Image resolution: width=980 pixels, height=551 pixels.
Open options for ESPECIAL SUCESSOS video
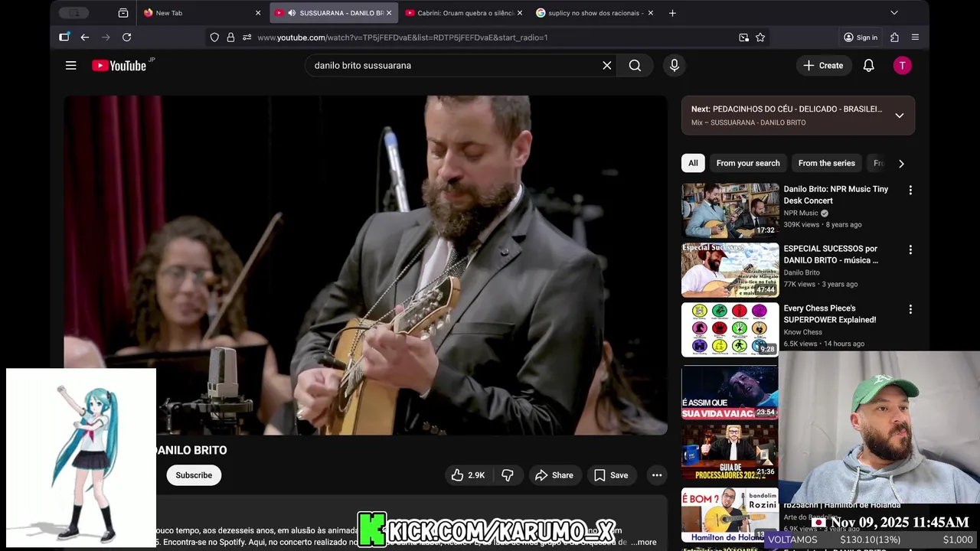coord(910,249)
